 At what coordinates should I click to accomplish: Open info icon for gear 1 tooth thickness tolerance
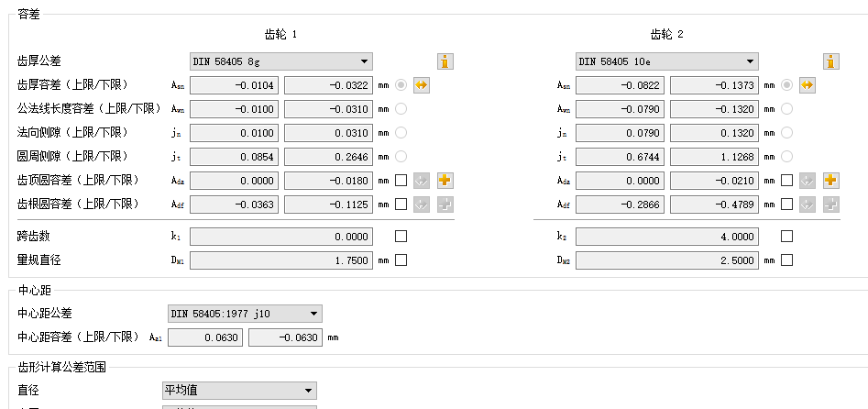(x=445, y=61)
